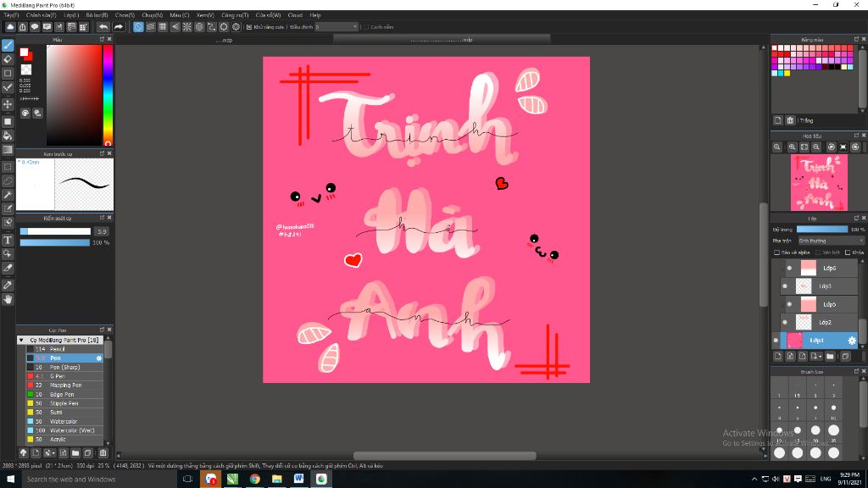
Task: Toggle visibility of layer Lớp5
Action: [789, 304]
